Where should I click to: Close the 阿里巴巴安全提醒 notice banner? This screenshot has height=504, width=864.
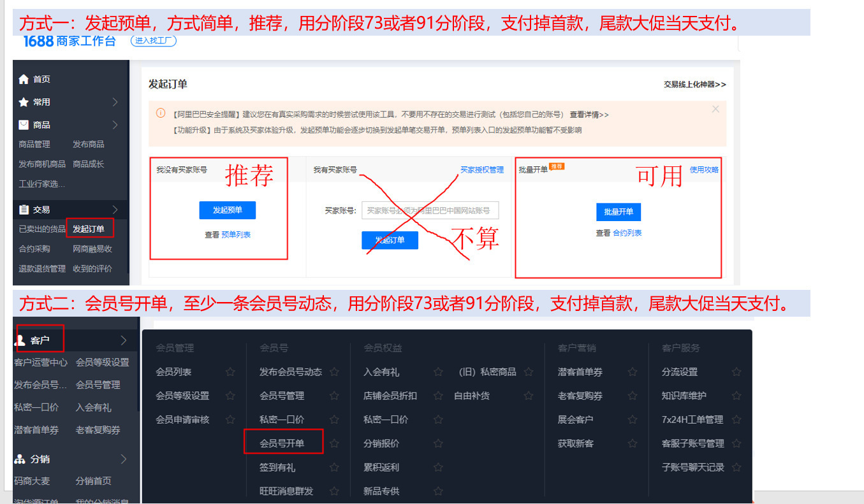pyautogui.click(x=715, y=110)
